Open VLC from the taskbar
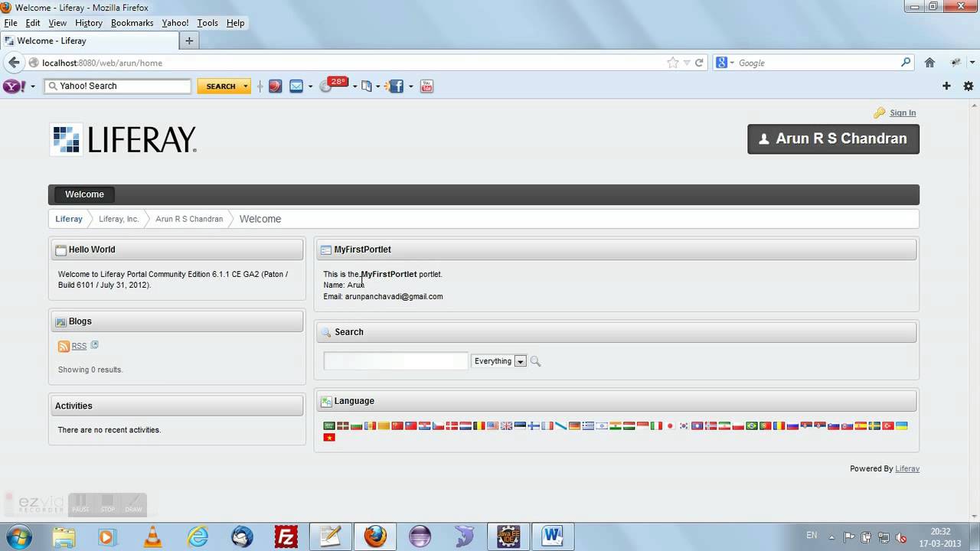The width and height of the screenshot is (980, 551). 153,537
